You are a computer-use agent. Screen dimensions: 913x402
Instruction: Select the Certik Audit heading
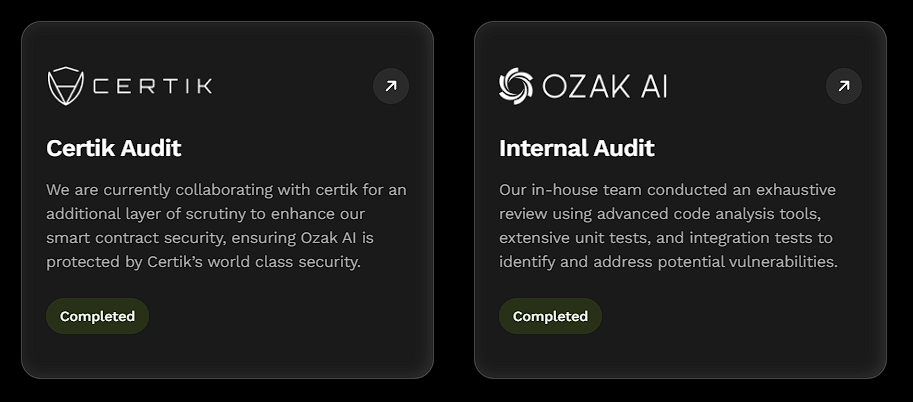tap(114, 148)
